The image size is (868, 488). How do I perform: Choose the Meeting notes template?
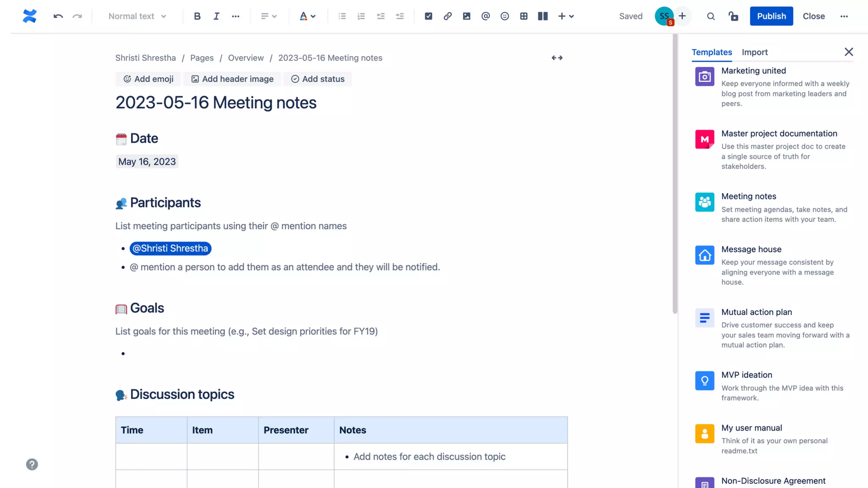click(x=748, y=196)
